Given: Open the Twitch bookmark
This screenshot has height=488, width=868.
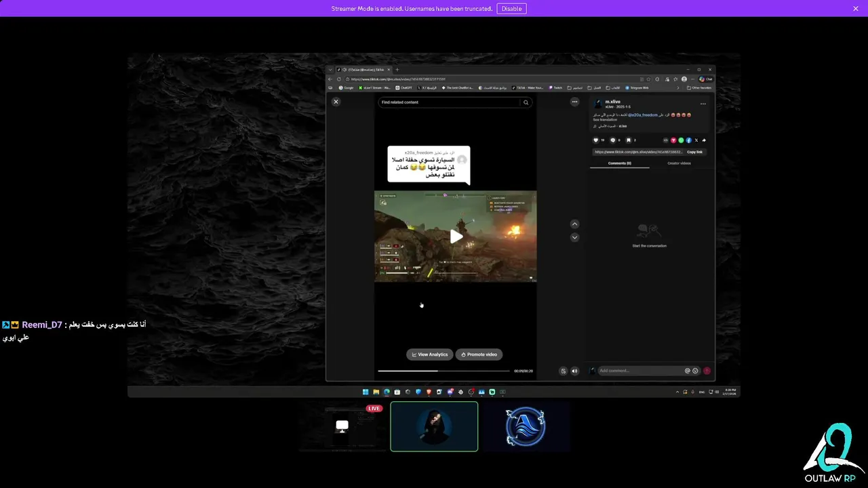Looking at the screenshot, I should click(x=555, y=87).
